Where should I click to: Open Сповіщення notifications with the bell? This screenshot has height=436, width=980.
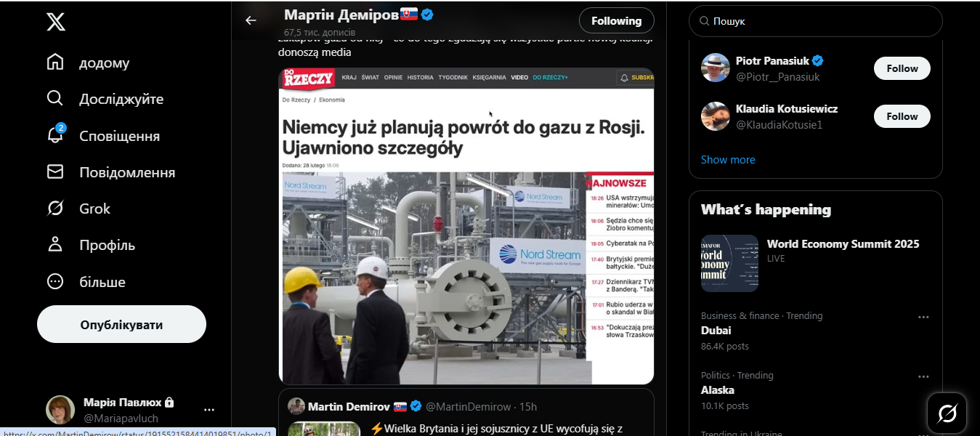click(x=103, y=136)
